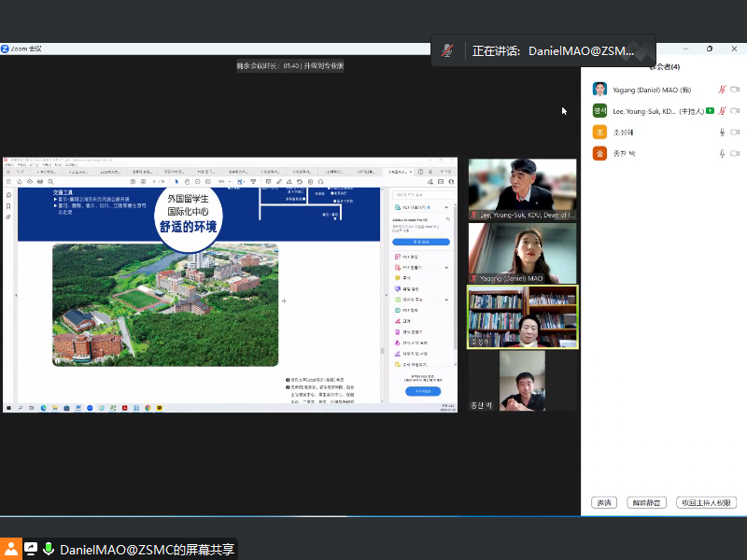Mute the microphone of participant 조성혜
This screenshot has height=560, width=747.
pos(722,133)
